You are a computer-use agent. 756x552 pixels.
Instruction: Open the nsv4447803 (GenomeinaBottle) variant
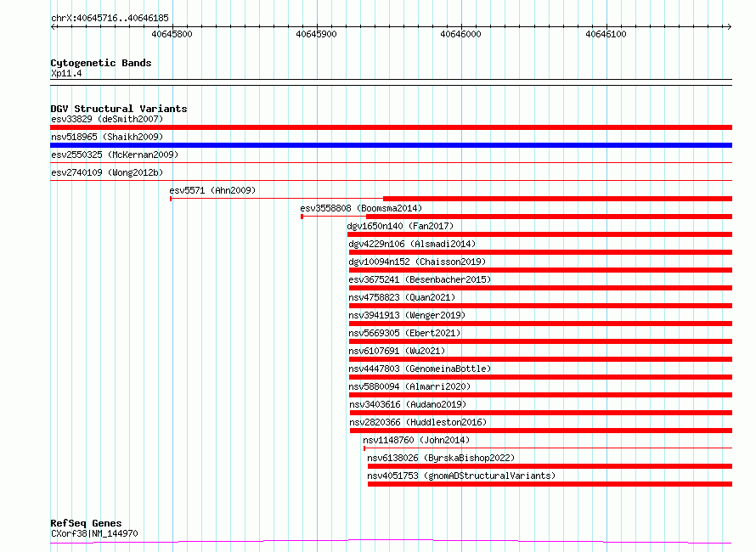coord(420,369)
